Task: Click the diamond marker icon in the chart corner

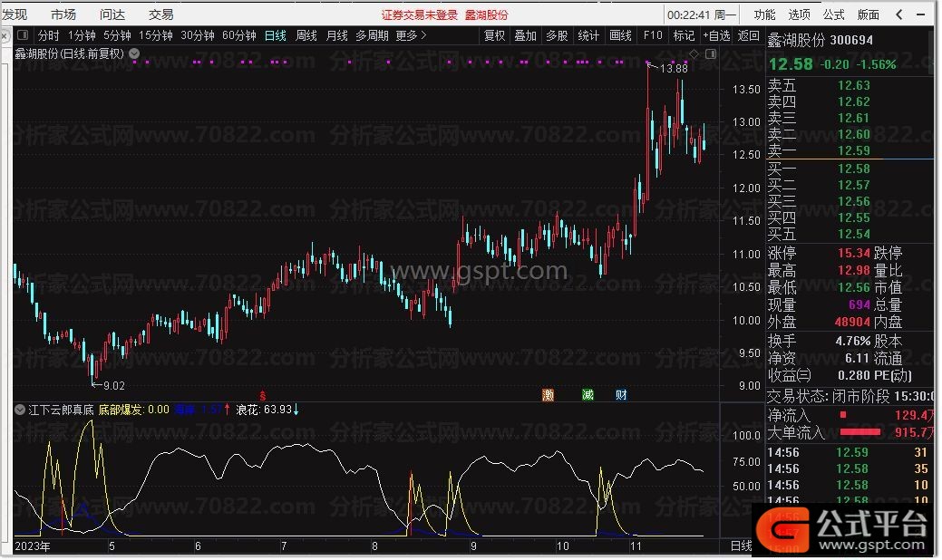Action: point(694,54)
